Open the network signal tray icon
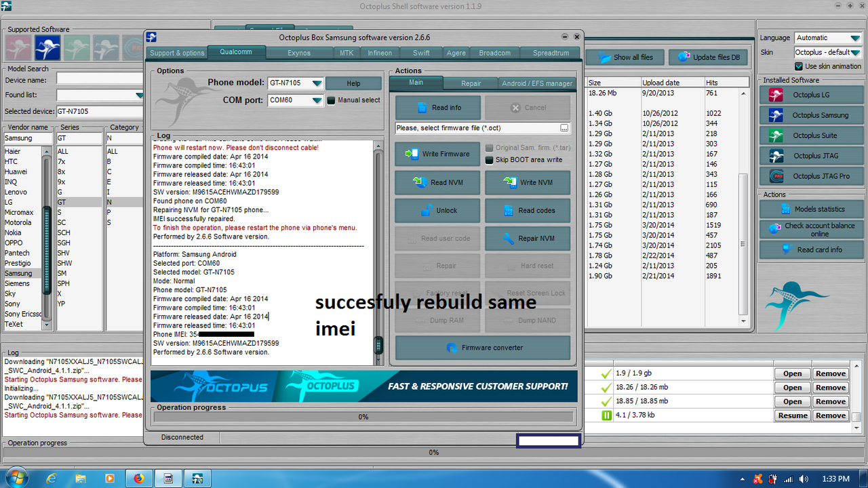Image resolution: width=868 pixels, height=488 pixels. pos(787,479)
